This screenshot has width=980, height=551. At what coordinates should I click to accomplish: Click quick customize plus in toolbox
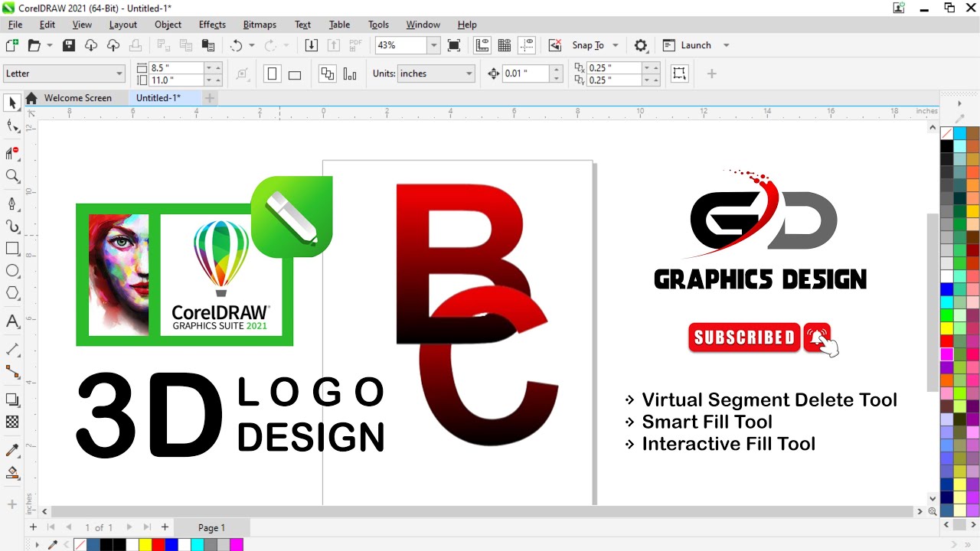pyautogui.click(x=12, y=504)
